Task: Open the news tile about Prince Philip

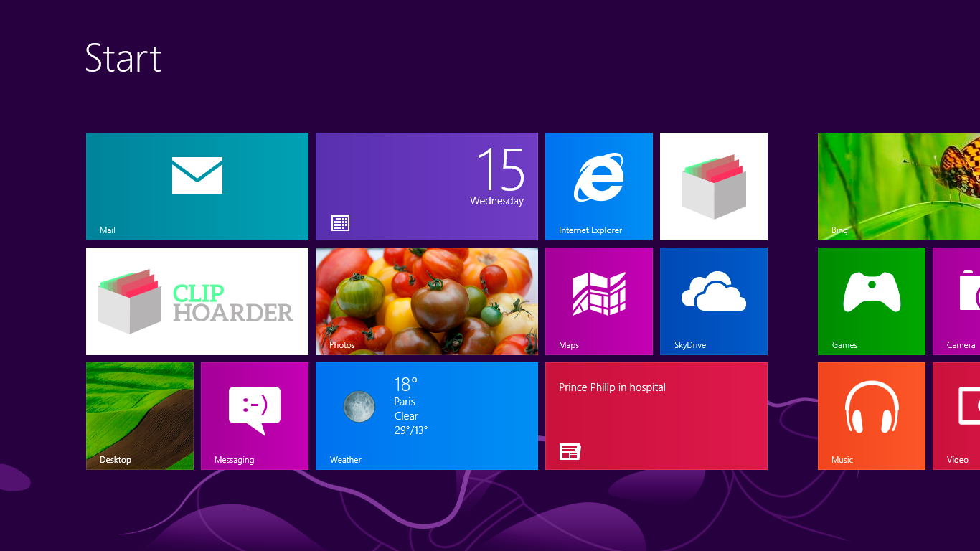Action: (656, 416)
